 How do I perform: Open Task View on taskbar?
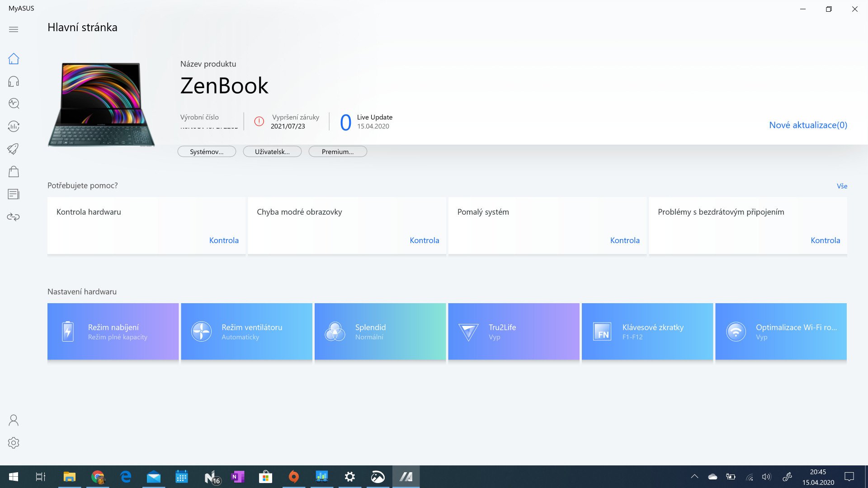tap(41, 477)
